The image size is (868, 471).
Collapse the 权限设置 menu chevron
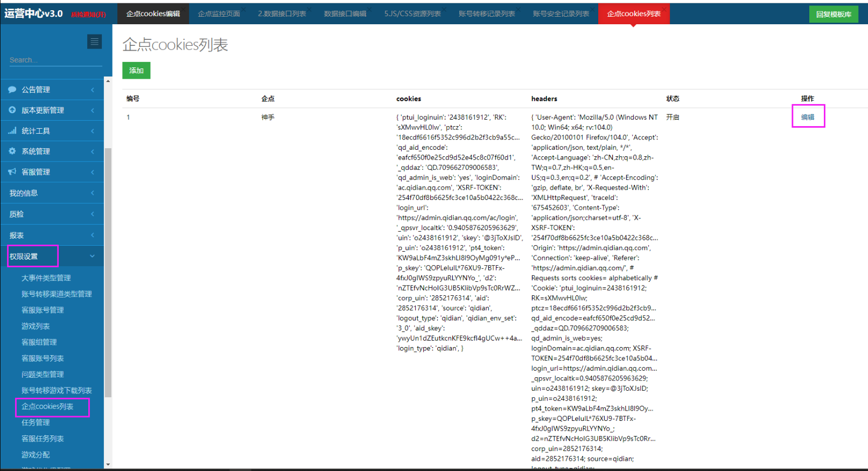pos(93,256)
